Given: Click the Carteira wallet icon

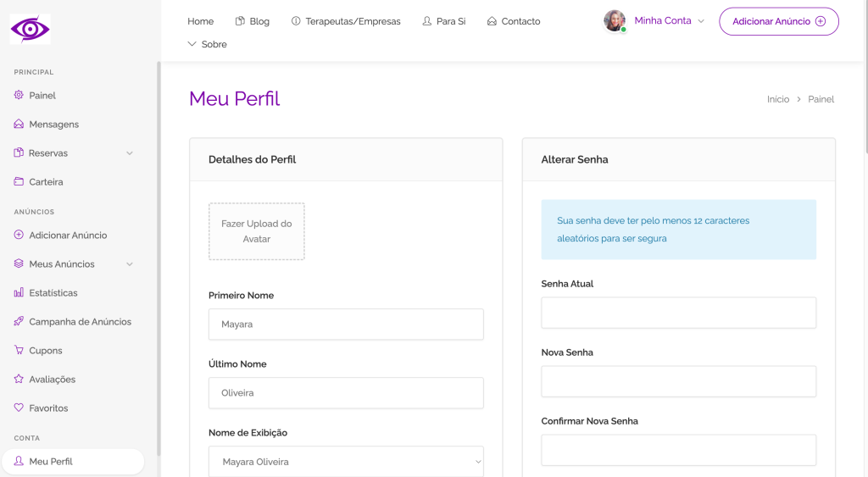Looking at the screenshot, I should 19,182.
